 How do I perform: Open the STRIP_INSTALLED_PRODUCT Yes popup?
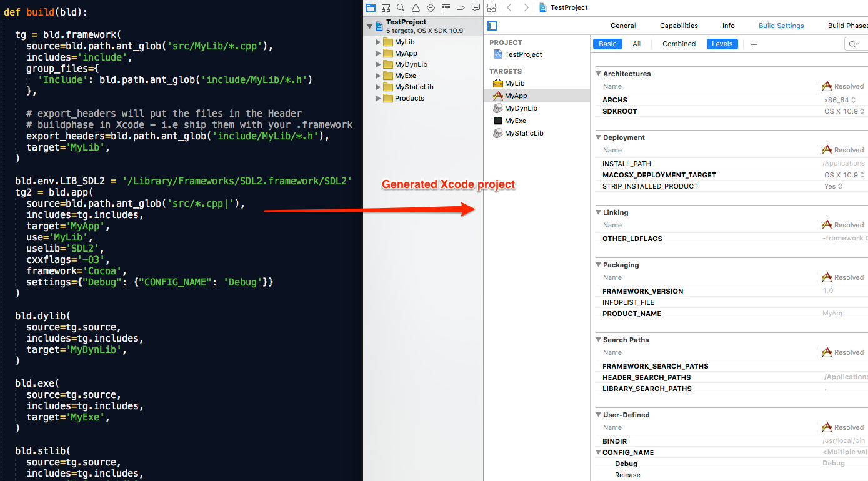tap(833, 186)
